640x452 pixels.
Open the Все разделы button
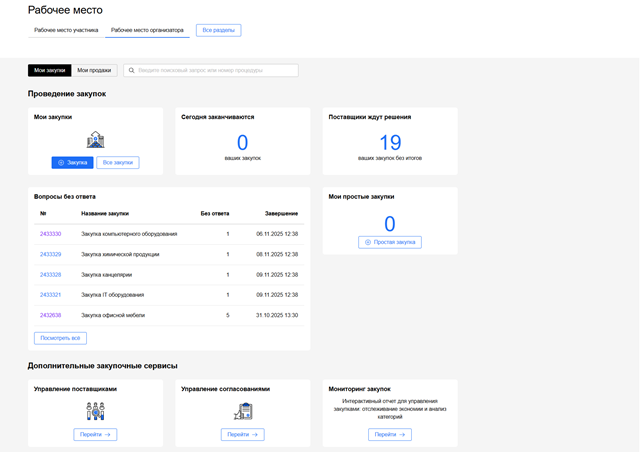click(x=218, y=30)
